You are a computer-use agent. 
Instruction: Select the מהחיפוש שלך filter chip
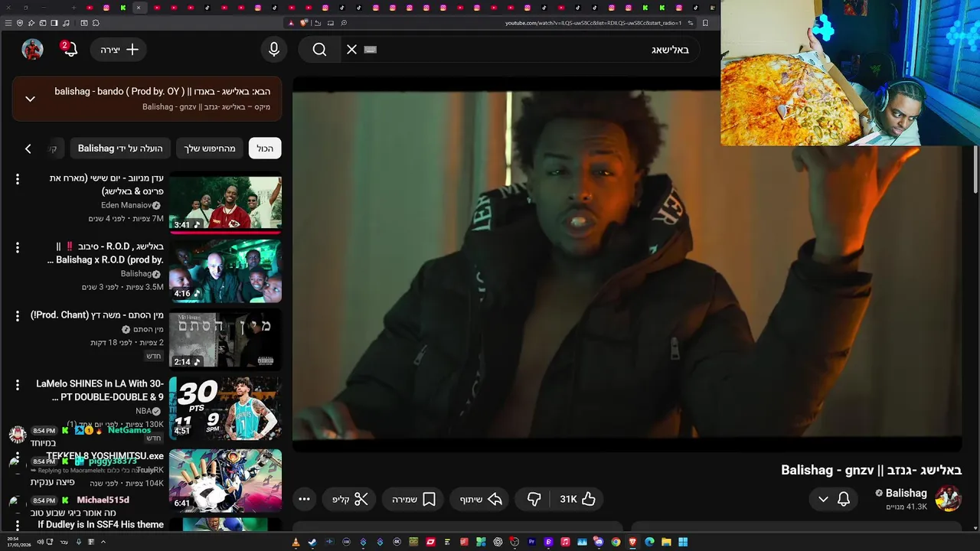pos(210,148)
